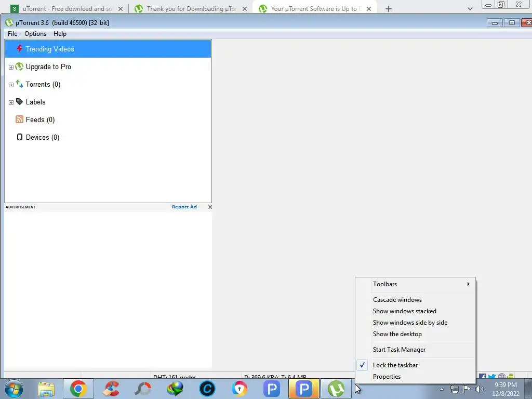Click the Devices phone icon
532x399 pixels.
(x=20, y=137)
